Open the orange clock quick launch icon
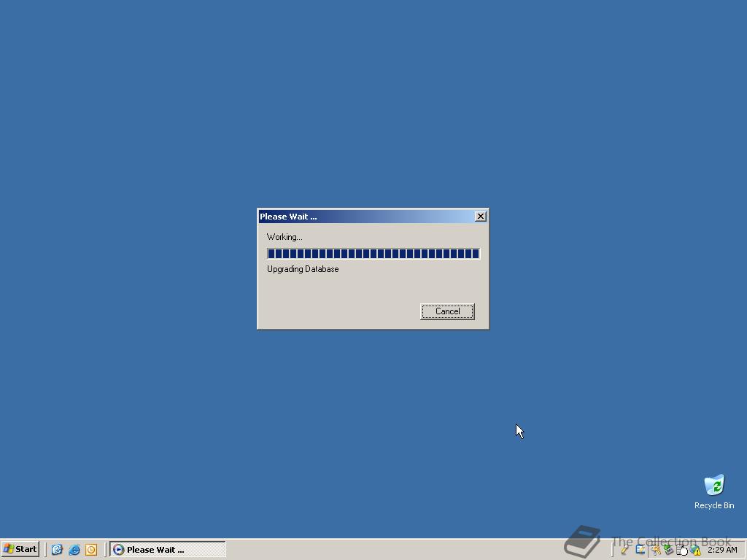Screen dimensions: 747x560 click(x=91, y=550)
